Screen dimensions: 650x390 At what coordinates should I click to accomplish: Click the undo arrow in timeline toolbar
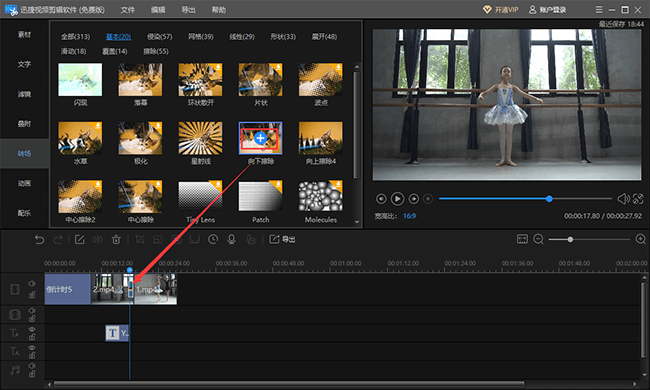click(x=39, y=240)
